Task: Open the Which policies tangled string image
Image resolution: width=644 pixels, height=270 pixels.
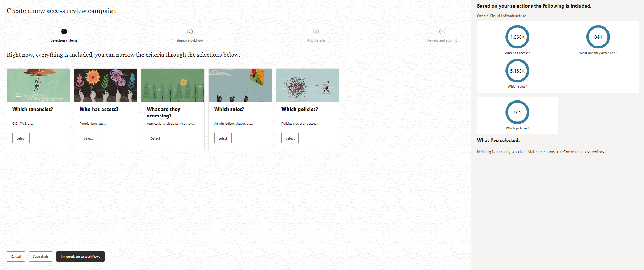Action: [x=308, y=85]
